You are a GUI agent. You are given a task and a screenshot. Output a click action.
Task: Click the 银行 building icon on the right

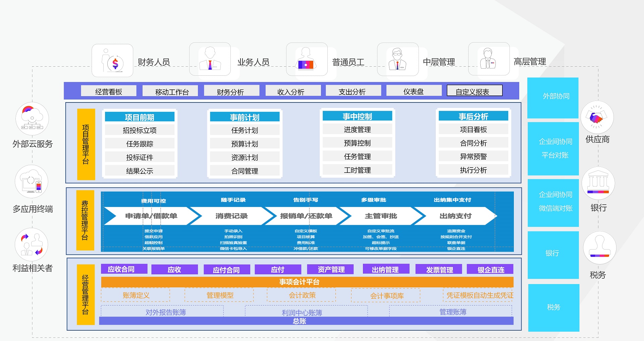(598, 184)
